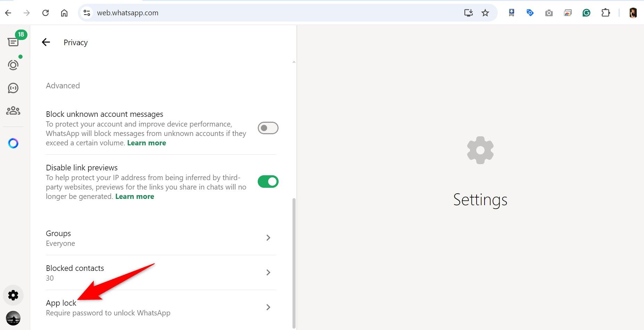Open the Chats icon with 18 badge
This screenshot has width=644, height=330.
(x=13, y=42)
